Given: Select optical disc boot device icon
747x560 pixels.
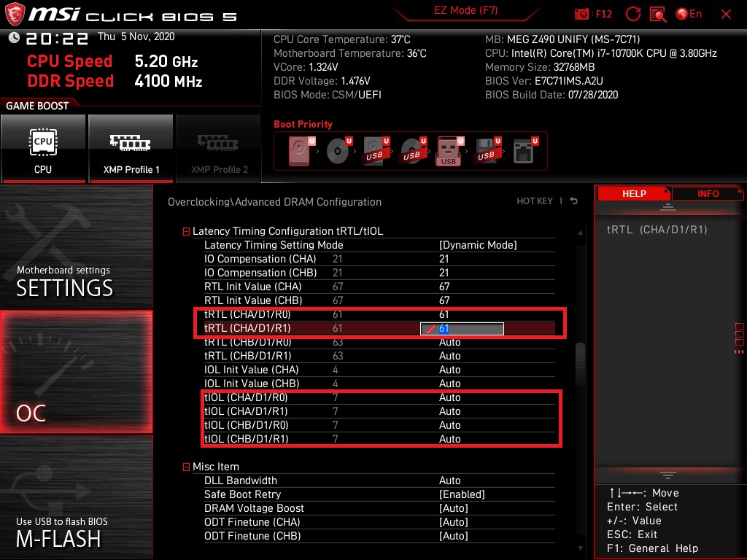Looking at the screenshot, I should coord(338,151).
